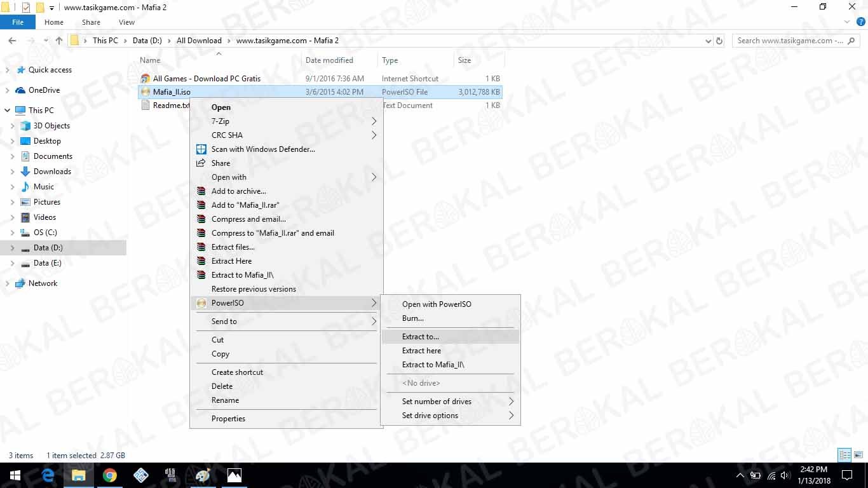
Task: Click the Share icon in context menu
Action: pos(201,163)
